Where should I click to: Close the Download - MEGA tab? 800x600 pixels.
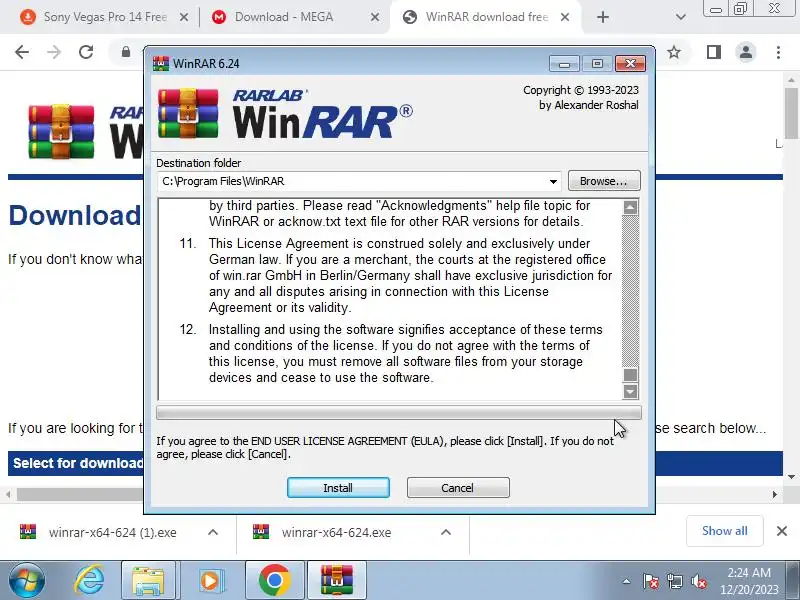pos(375,17)
